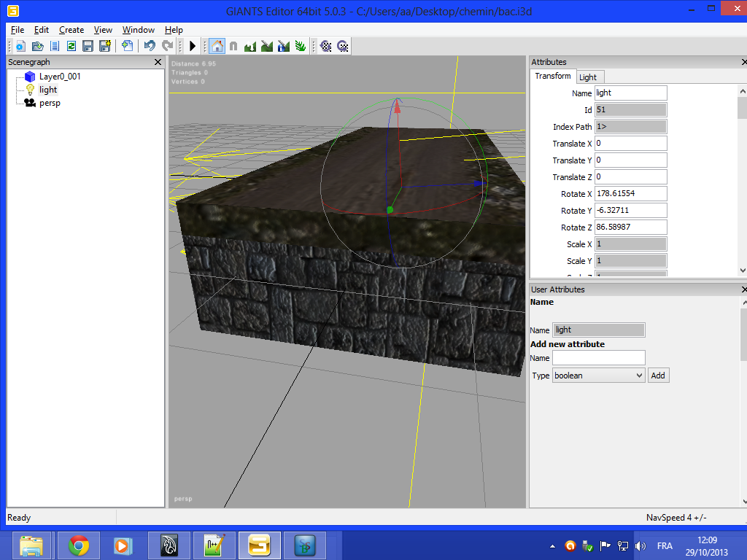Show hidden tray icons arrow
This screenshot has width=747, height=560.
[x=552, y=546]
